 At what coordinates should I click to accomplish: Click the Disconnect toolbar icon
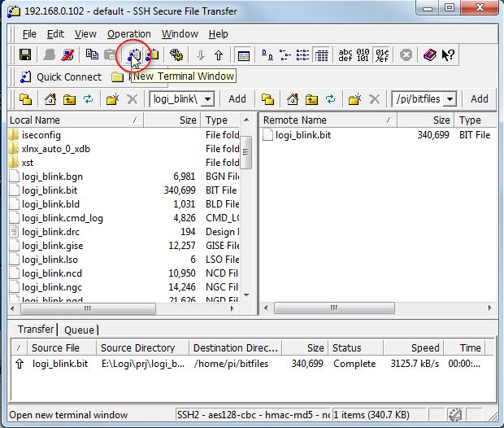click(x=67, y=55)
